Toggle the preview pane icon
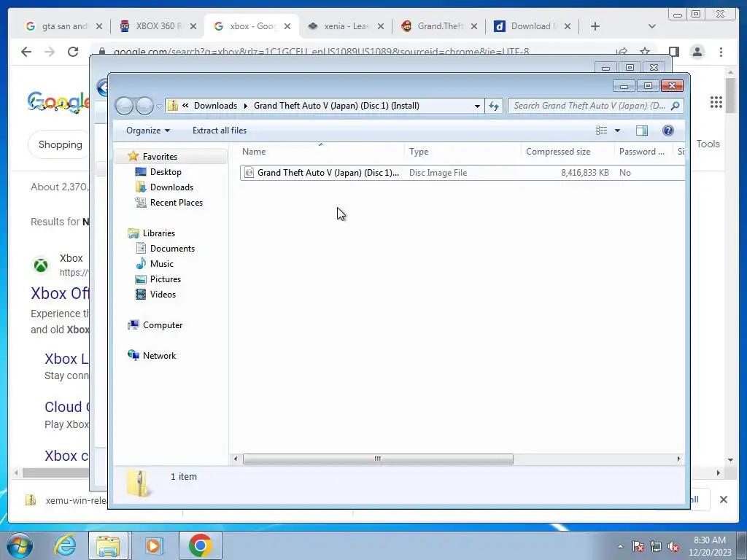The width and height of the screenshot is (747, 560). (x=642, y=131)
